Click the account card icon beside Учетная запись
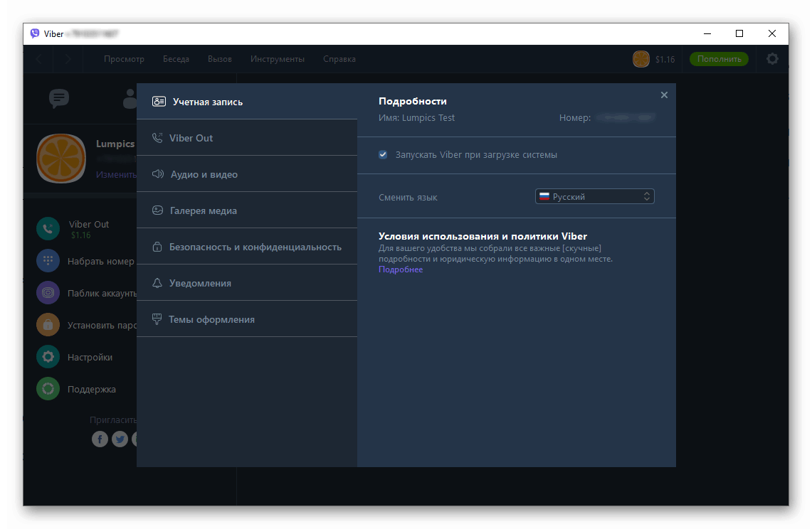The width and height of the screenshot is (812, 529). pos(159,102)
